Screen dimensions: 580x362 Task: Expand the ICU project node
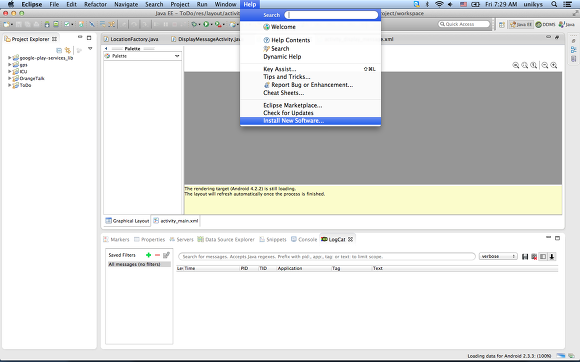10,71
